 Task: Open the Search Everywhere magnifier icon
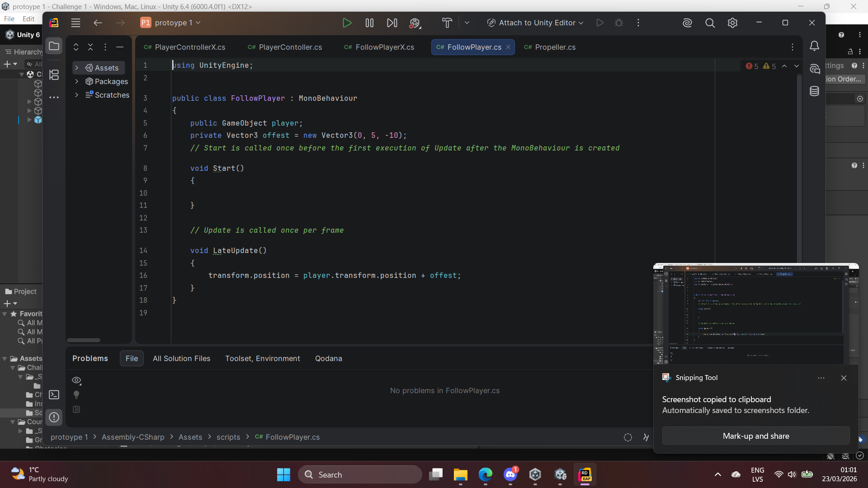click(x=710, y=23)
